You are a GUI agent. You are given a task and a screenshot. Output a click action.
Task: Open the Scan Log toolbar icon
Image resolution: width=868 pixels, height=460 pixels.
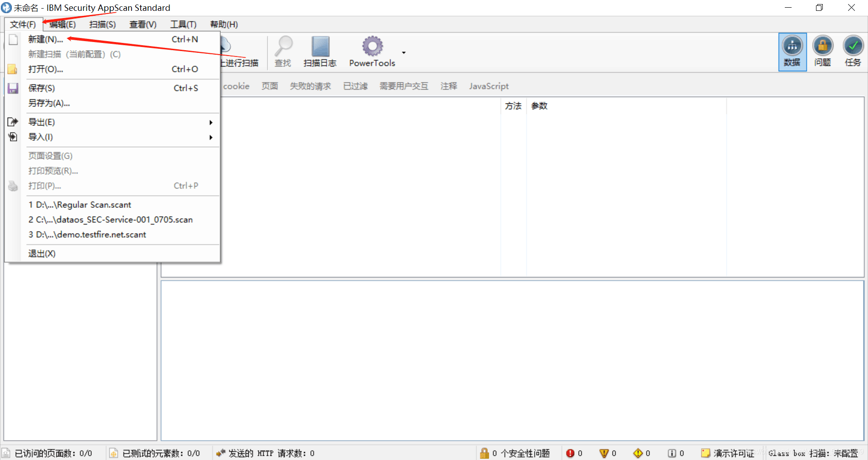tap(320, 46)
